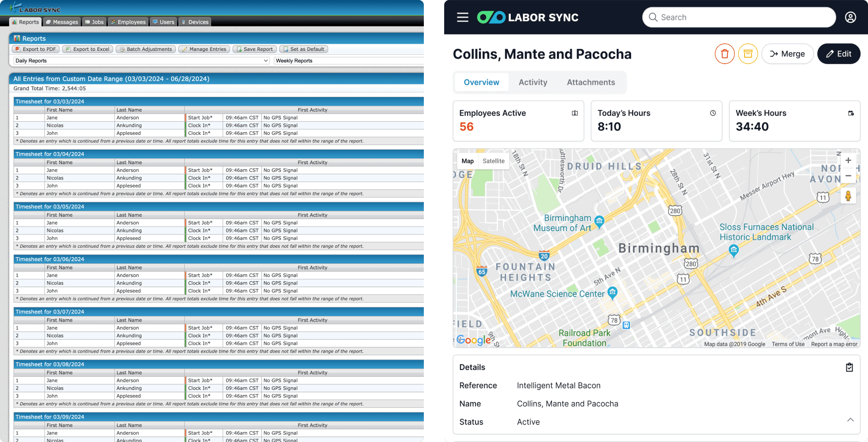
Task: Open the Daily Reports dropdown
Action: [142, 61]
